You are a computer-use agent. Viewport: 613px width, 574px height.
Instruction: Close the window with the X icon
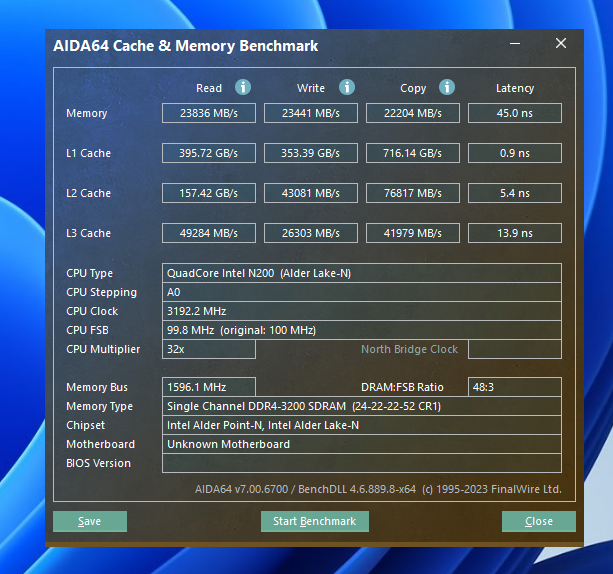pyautogui.click(x=561, y=43)
